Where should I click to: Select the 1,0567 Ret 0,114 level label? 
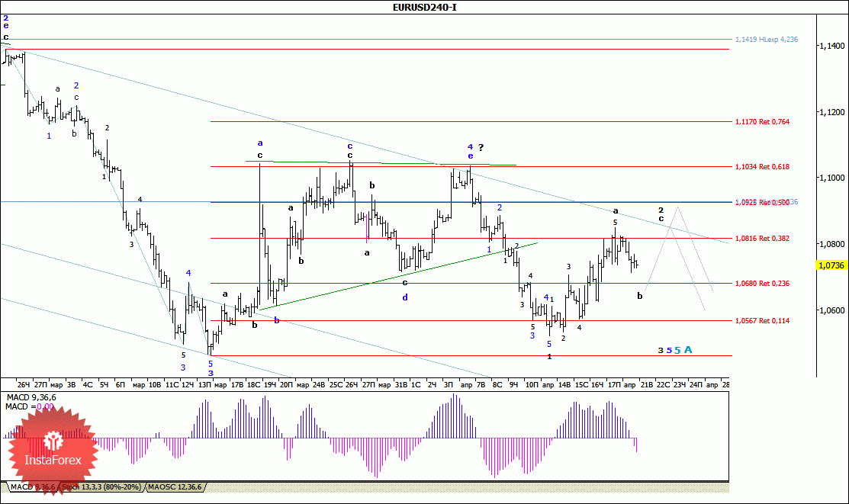coord(762,320)
